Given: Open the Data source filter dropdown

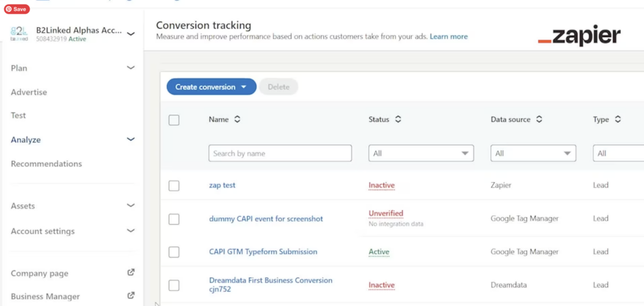Looking at the screenshot, I should 533,153.
